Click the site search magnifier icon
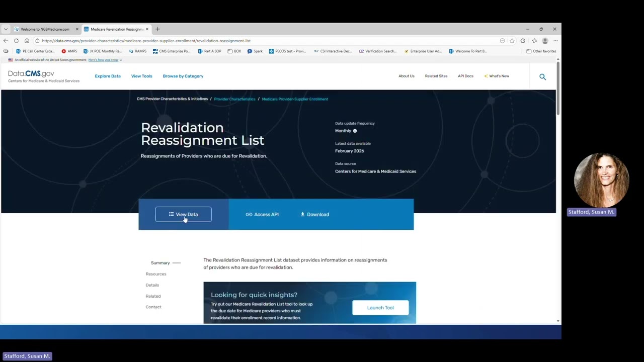The width and height of the screenshot is (644, 362). tap(542, 77)
